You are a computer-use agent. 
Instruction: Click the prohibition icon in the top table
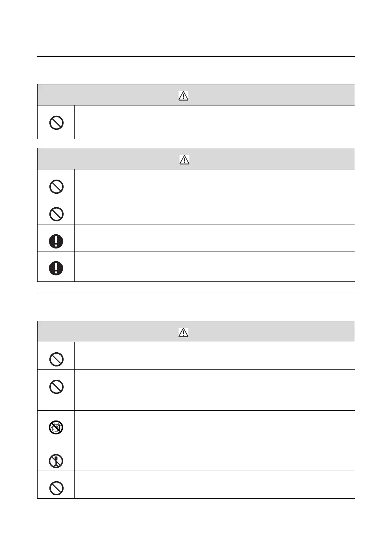[56, 123]
